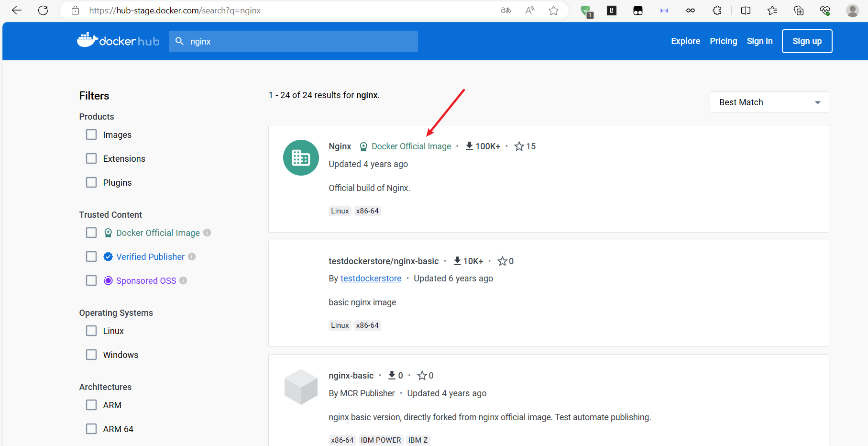Check the Linux operating system filter
Image resolution: width=868 pixels, height=446 pixels.
(x=91, y=331)
